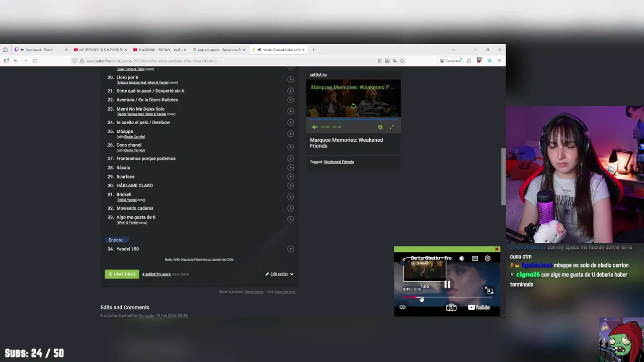The width and height of the screenshot is (644, 362).
Task: Exit mini player with the expand icon
Action: 489,290
